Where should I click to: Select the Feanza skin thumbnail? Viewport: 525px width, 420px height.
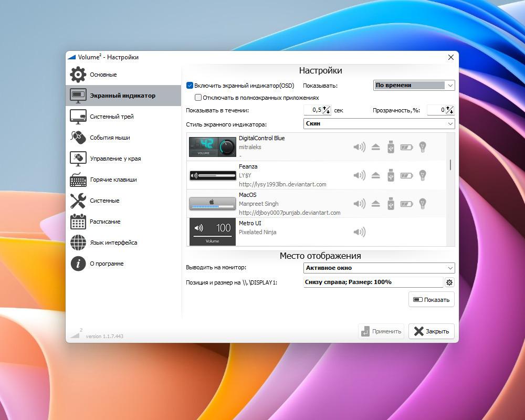coord(213,175)
